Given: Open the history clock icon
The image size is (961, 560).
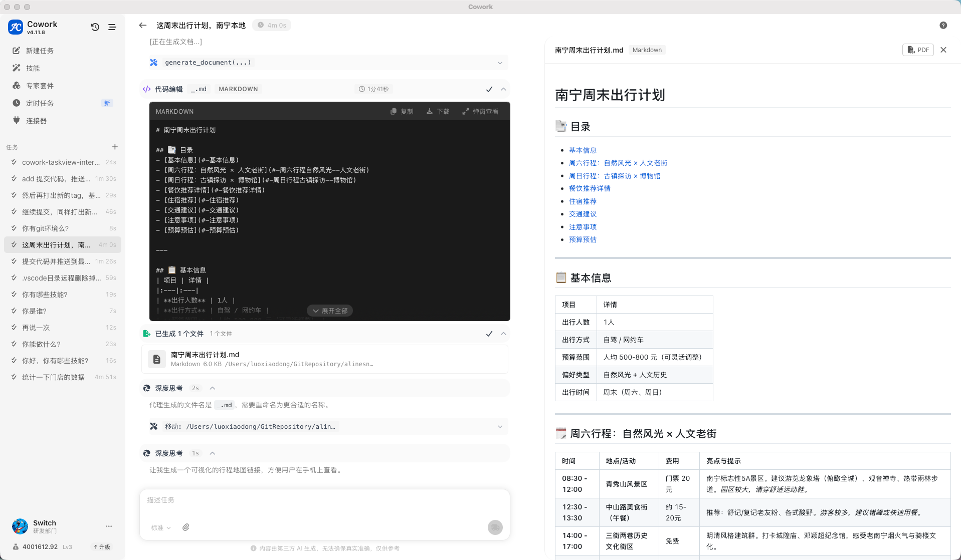Looking at the screenshot, I should coord(95,27).
